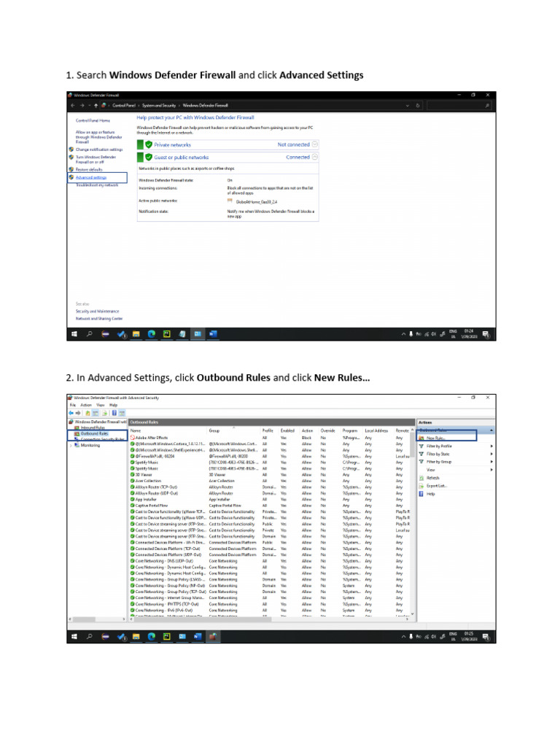This screenshot has height=747, width=560.
Task: Click the refresh icon next to the Control Panel address bar
Action: pos(418,105)
